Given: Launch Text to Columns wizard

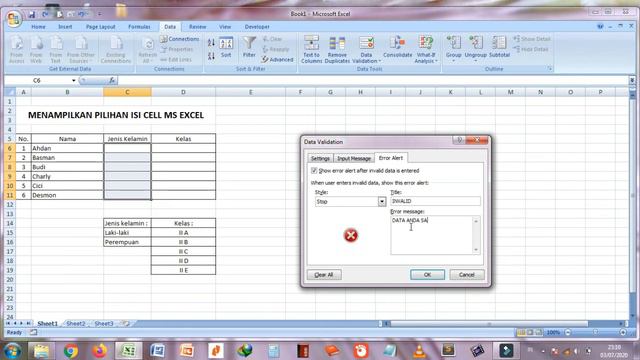Looking at the screenshot, I should 311,49.
